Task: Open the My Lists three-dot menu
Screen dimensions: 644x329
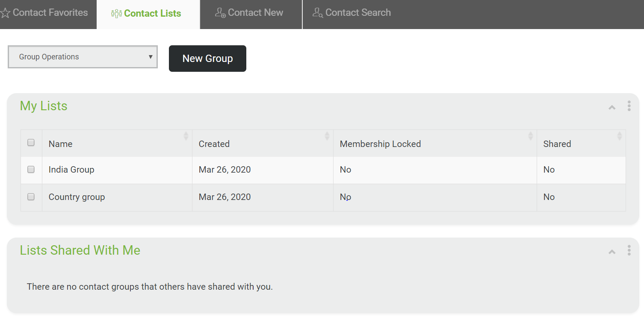Action: click(629, 106)
